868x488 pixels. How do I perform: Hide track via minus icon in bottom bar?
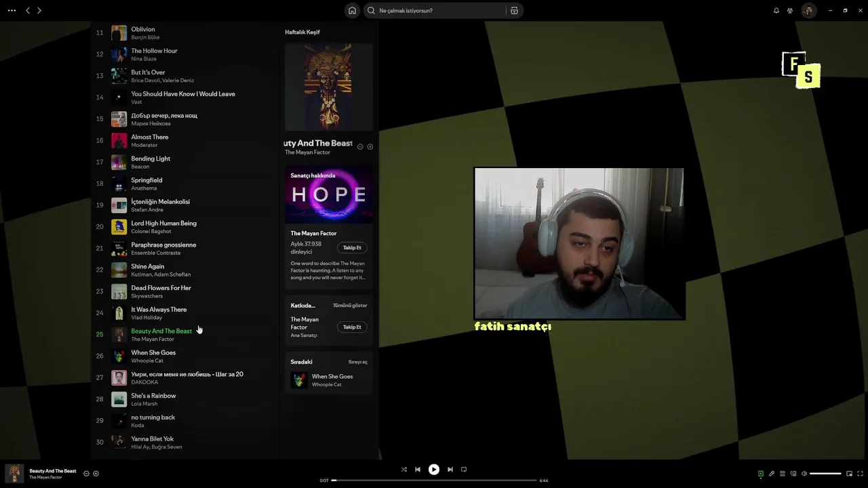point(86,474)
